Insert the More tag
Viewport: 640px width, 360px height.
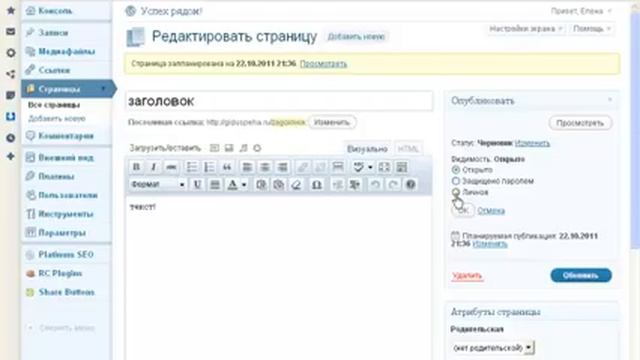[338, 167]
